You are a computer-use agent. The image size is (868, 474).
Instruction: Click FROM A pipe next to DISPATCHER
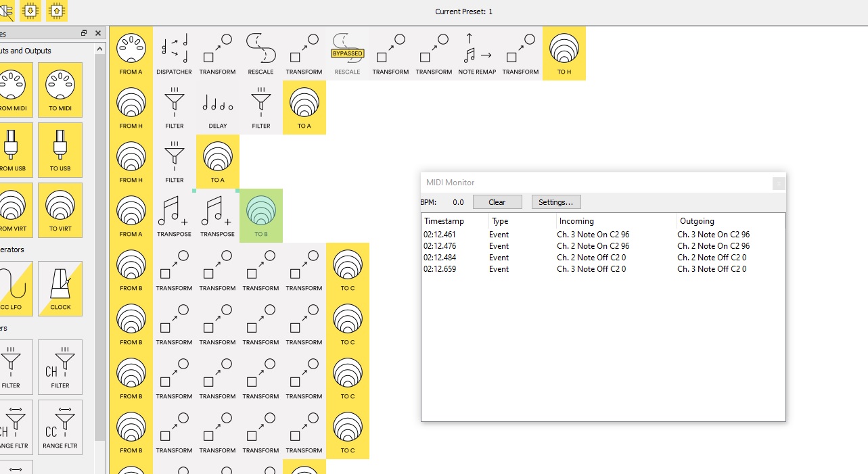pyautogui.click(x=131, y=53)
